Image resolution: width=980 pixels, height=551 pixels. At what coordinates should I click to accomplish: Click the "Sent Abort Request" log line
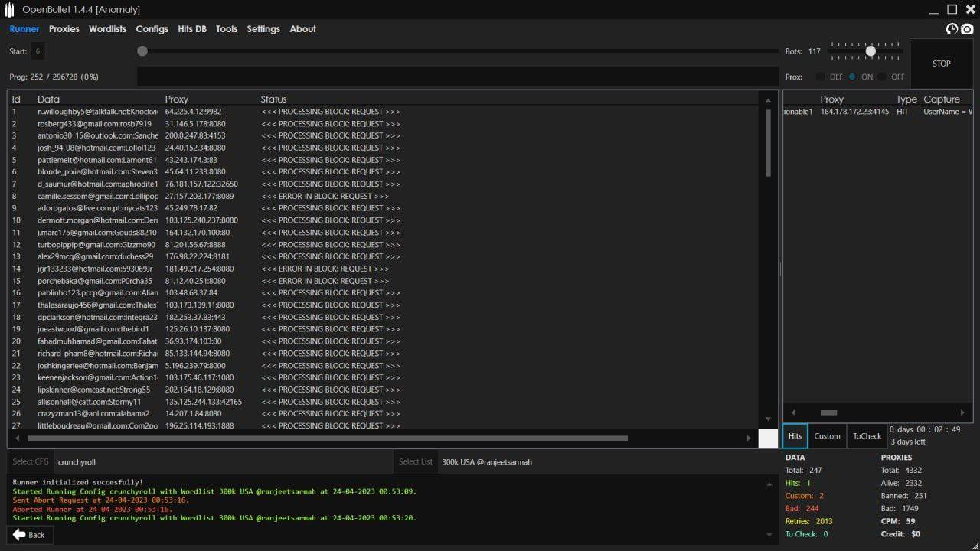[x=100, y=500]
